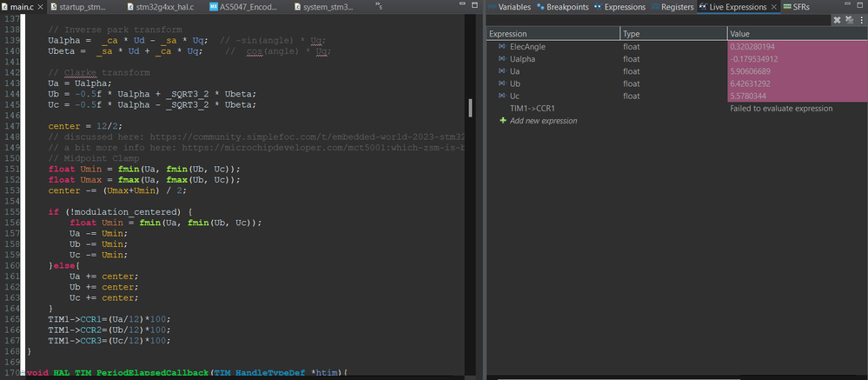Select the Ualpha expression row

pos(677,59)
